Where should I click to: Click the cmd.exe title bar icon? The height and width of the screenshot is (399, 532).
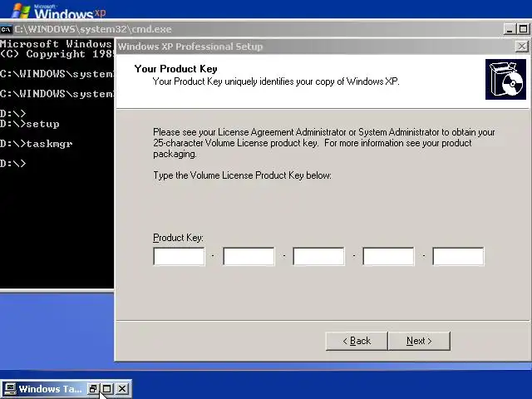coord(6,29)
